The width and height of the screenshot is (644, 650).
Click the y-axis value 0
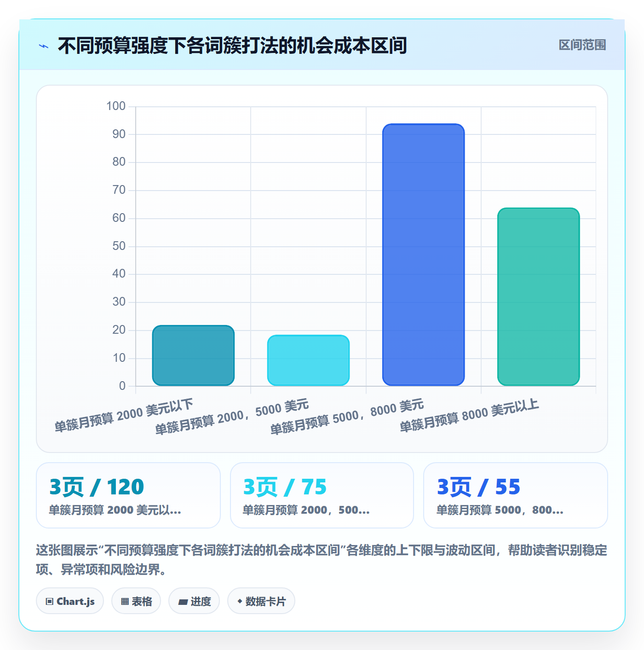coord(122,386)
